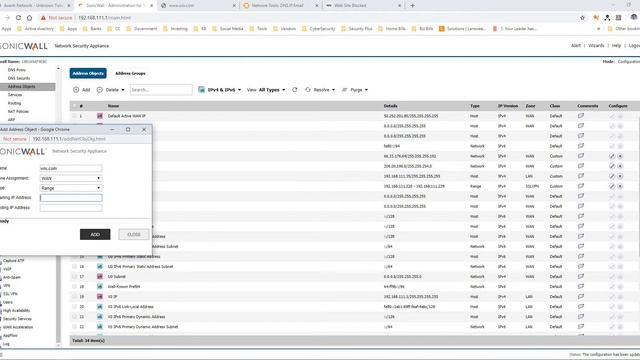Expand the Resolve dropdown arrow
640x360 pixels.
pyautogui.click(x=333, y=90)
